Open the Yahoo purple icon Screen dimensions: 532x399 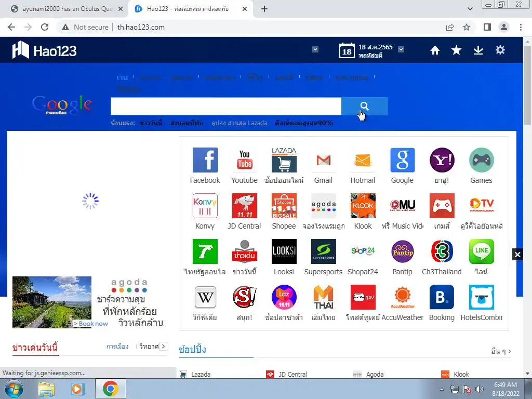click(x=442, y=160)
